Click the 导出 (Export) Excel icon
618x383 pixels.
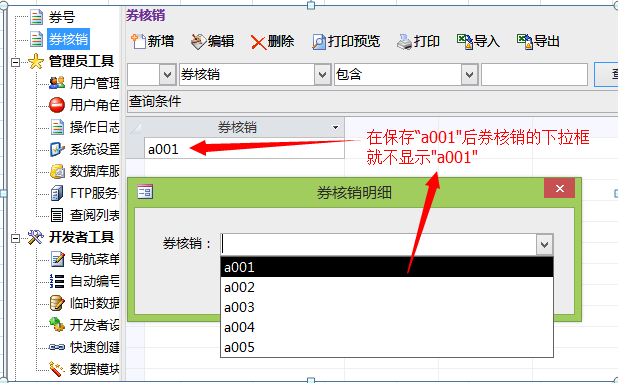coord(525,41)
